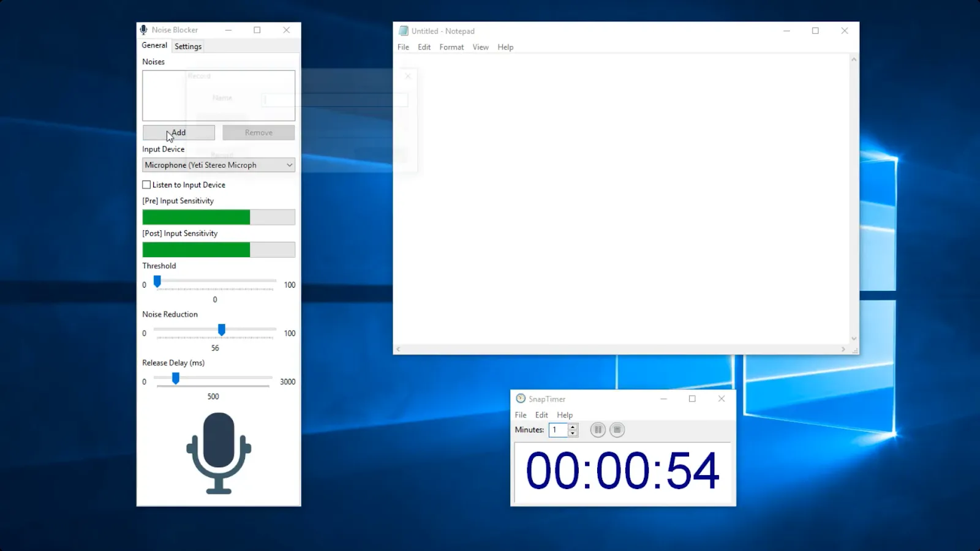Click the Remove button under Noises

pyautogui.click(x=258, y=133)
